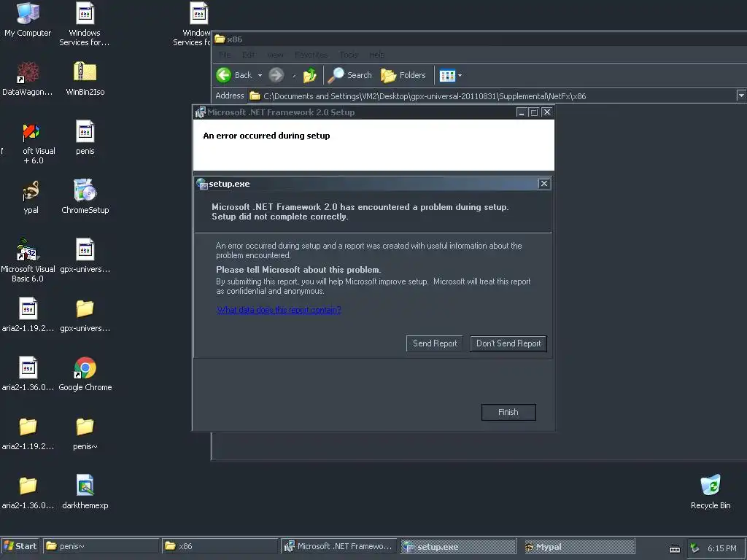Open the Help menu in x86 window
747x560 pixels.
click(376, 55)
